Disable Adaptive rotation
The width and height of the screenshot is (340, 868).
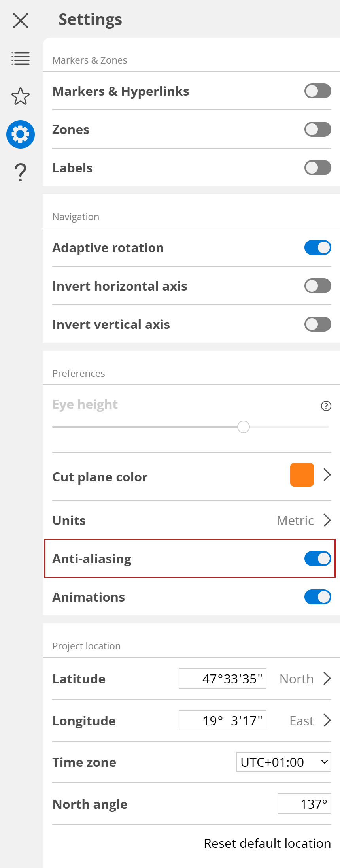(x=317, y=247)
